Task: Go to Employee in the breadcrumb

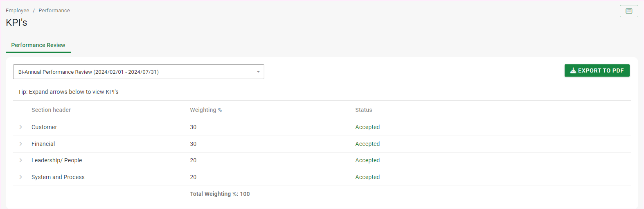Action: pyautogui.click(x=18, y=11)
